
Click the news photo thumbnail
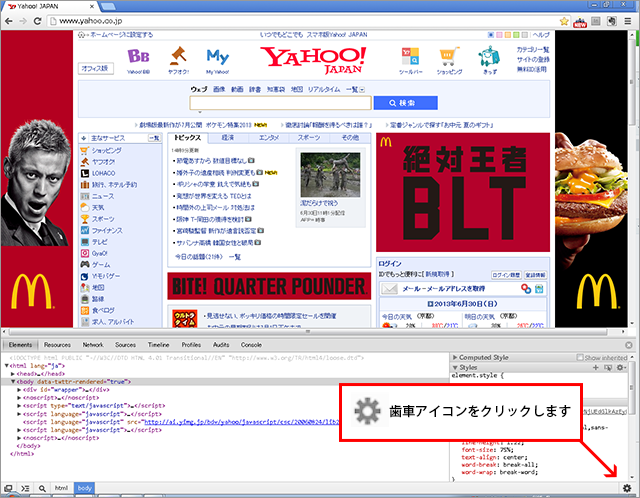point(330,175)
